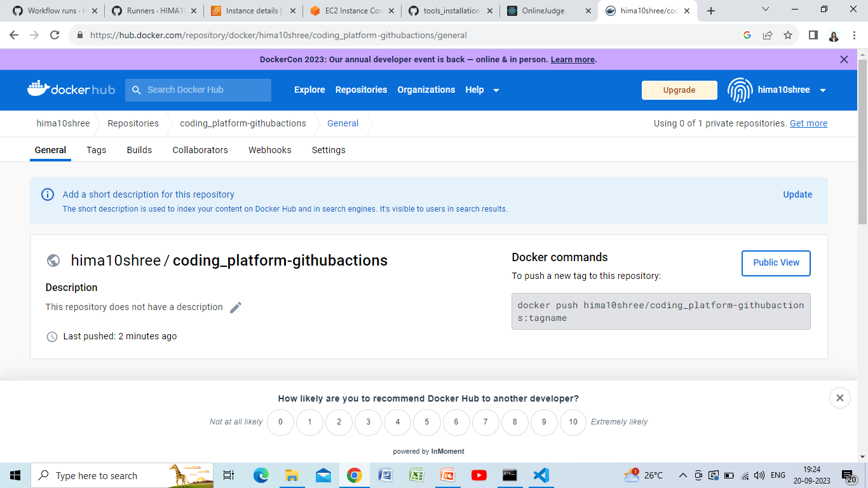
Task: Open the Mail app on taskbar
Action: pyautogui.click(x=323, y=475)
